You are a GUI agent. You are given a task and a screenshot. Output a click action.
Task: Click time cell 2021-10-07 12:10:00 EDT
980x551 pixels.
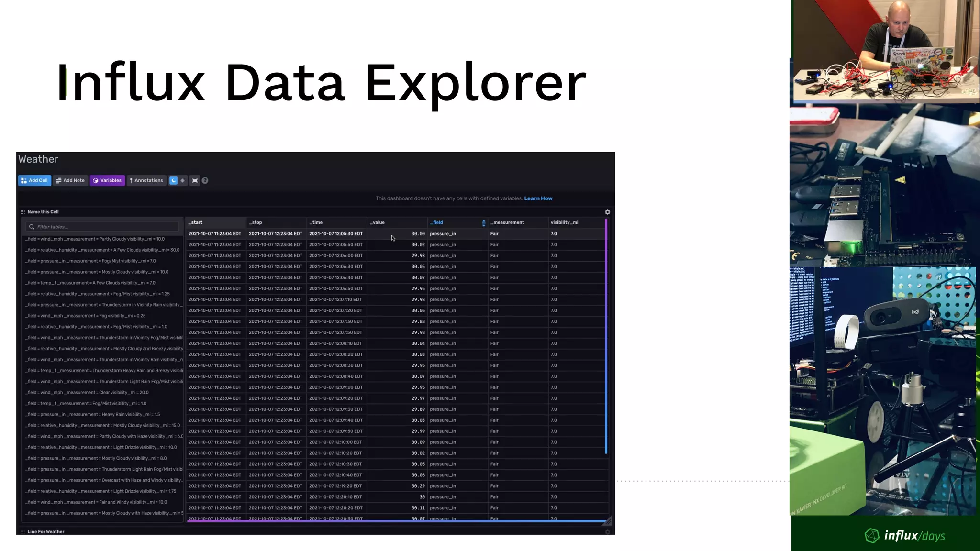tap(336, 442)
